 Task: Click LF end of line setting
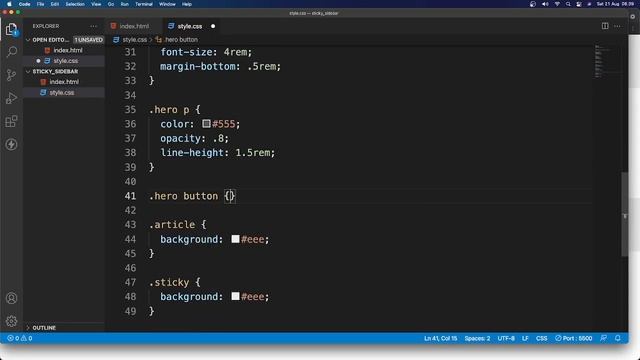(525, 338)
